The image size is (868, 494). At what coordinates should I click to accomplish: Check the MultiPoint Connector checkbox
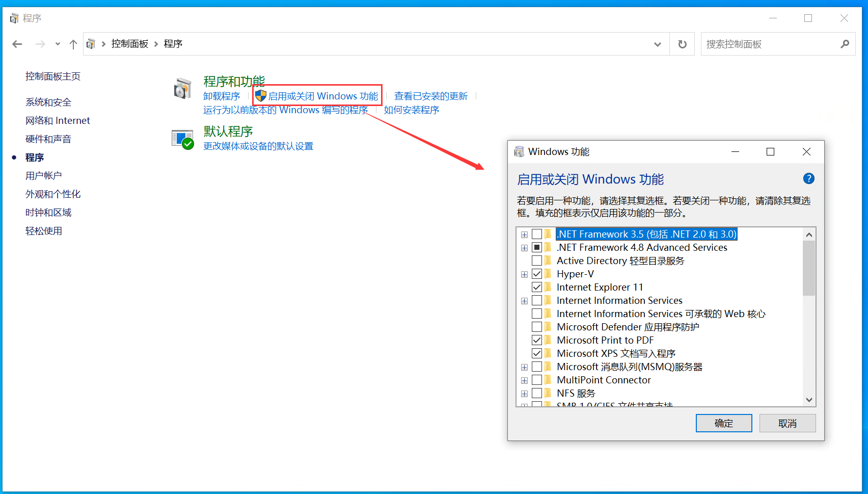pyautogui.click(x=537, y=380)
